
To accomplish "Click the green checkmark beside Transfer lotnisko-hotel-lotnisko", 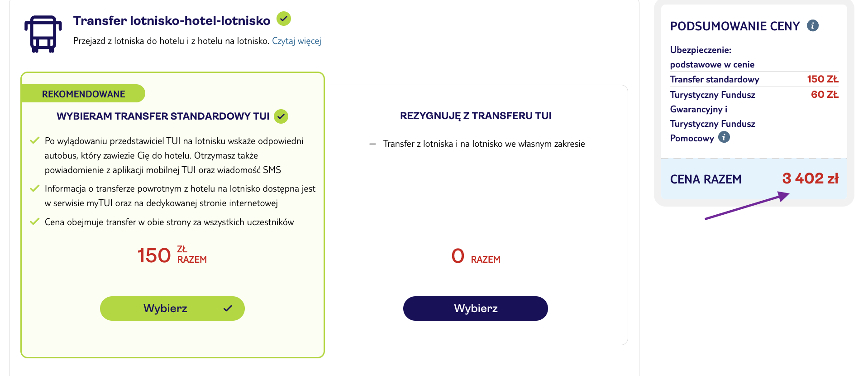I will [284, 19].
